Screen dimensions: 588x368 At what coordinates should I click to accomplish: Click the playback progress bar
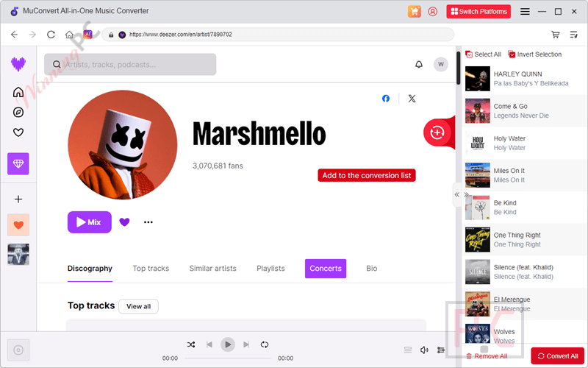tap(228, 358)
